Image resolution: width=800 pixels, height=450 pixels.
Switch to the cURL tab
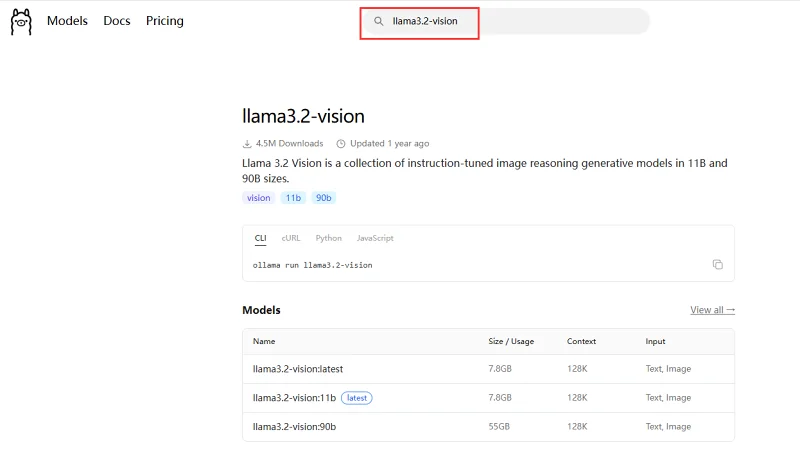tap(291, 238)
